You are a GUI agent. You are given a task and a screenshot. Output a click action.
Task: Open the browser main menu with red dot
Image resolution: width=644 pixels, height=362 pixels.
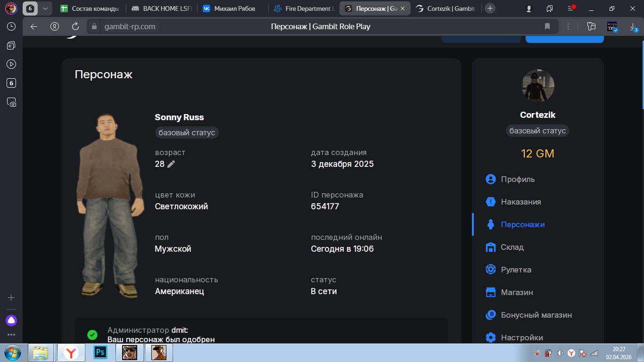click(x=571, y=8)
